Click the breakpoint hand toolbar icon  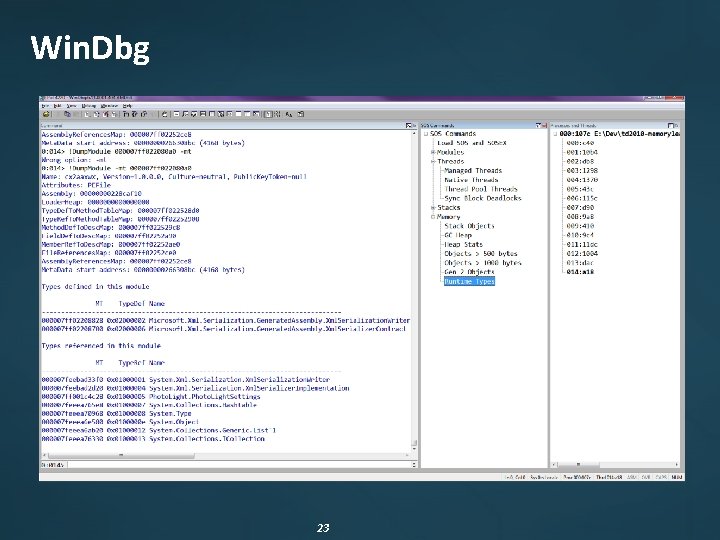pos(165,114)
